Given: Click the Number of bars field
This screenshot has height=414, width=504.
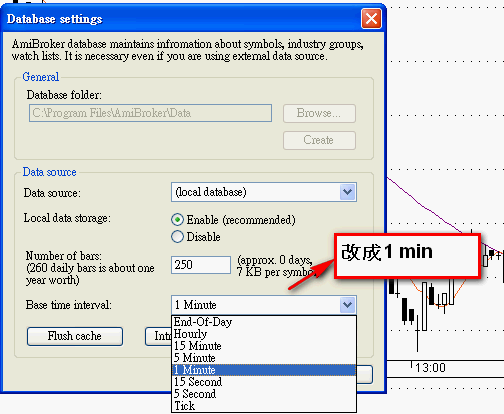Looking at the screenshot, I should coord(201,265).
